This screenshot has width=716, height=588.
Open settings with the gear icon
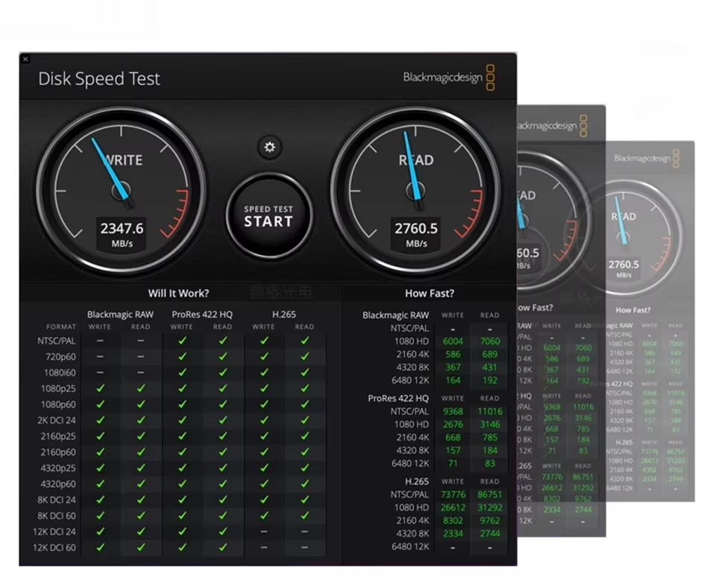tap(269, 148)
